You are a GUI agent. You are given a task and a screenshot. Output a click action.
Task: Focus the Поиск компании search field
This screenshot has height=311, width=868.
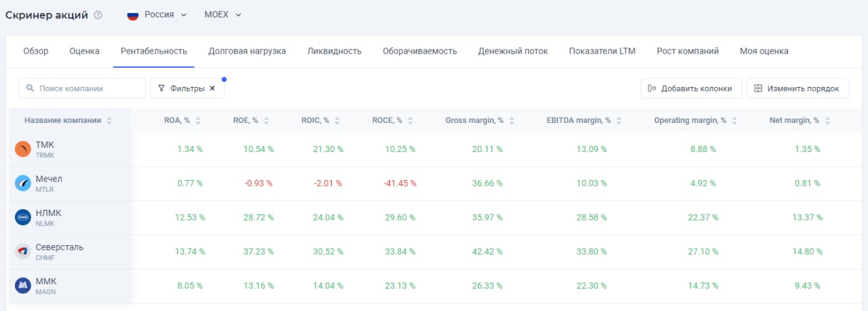click(82, 88)
